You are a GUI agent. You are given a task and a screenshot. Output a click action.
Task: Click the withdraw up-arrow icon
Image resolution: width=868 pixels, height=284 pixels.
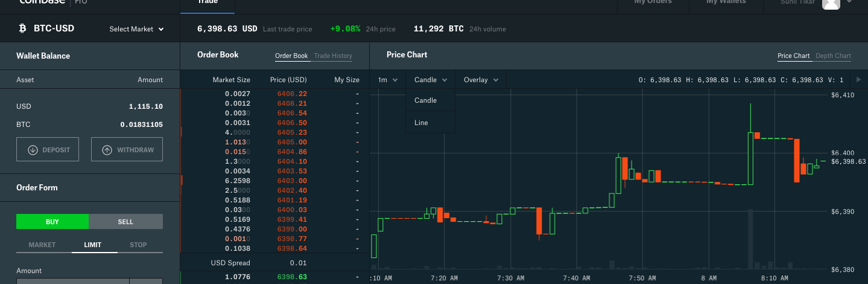(x=107, y=150)
